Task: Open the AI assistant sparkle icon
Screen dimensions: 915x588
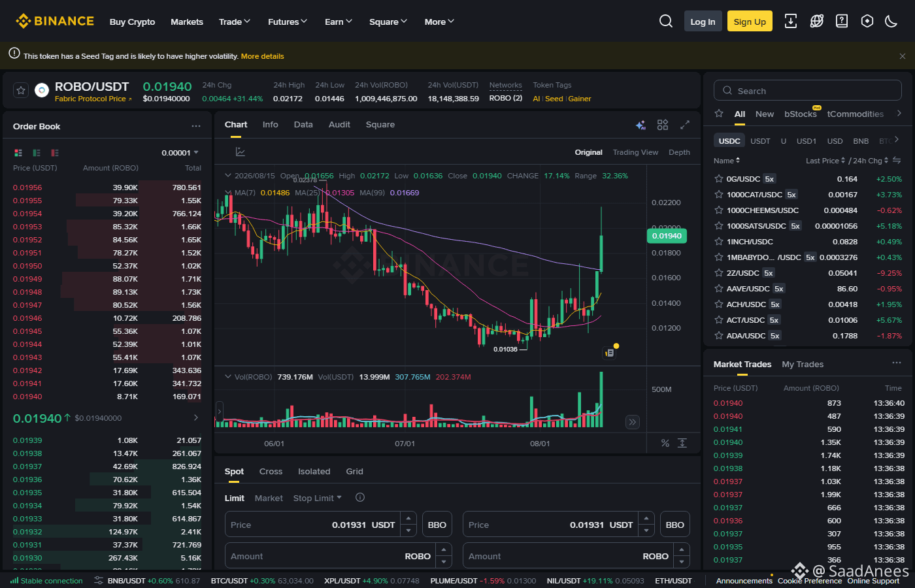Action: coord(640,125)
